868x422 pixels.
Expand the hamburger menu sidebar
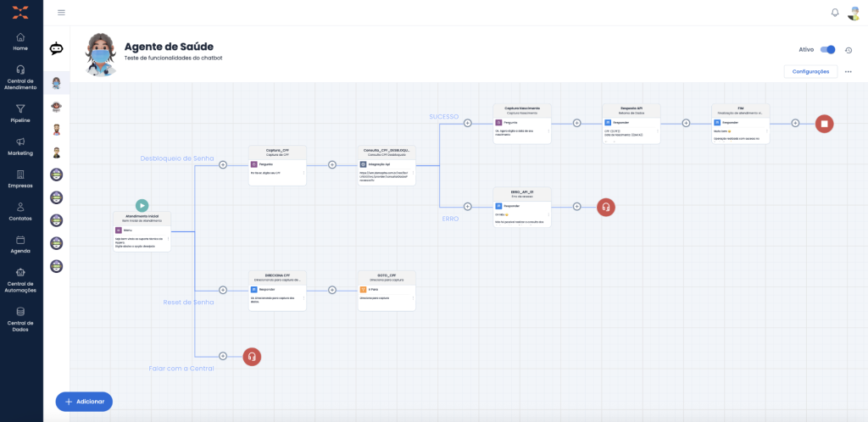click(x=61, y=13)
